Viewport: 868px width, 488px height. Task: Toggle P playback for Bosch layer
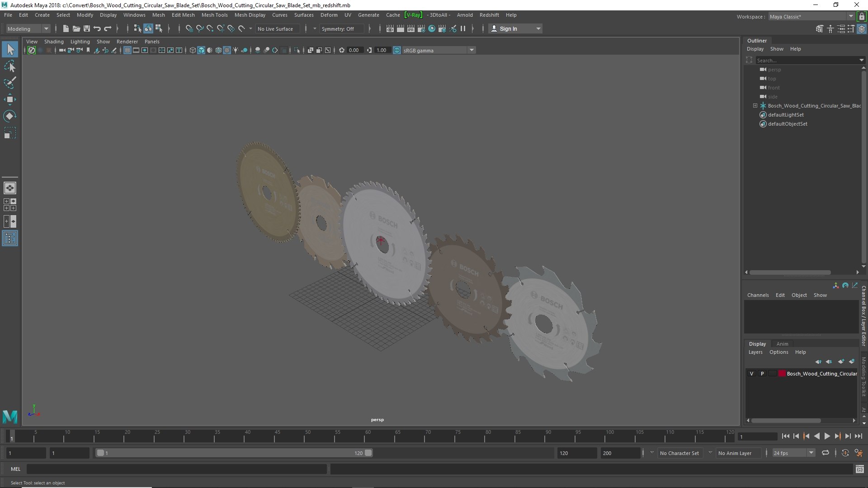click(x=762, y=374)
